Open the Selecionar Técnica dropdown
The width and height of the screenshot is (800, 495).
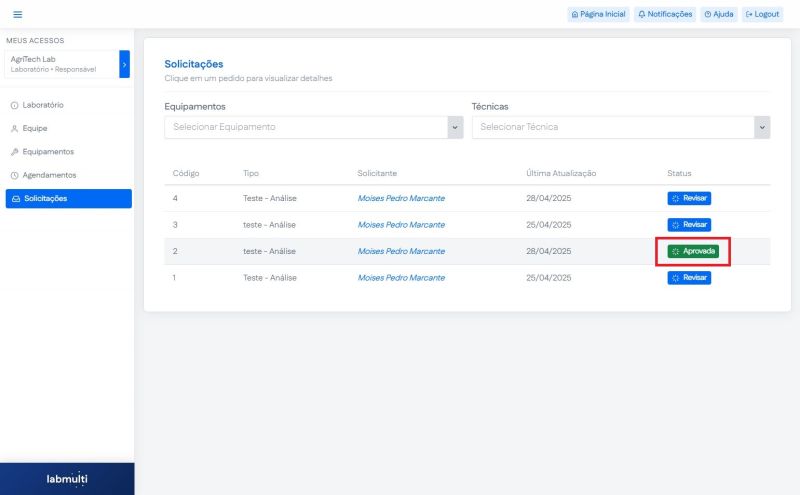(620, 127)
